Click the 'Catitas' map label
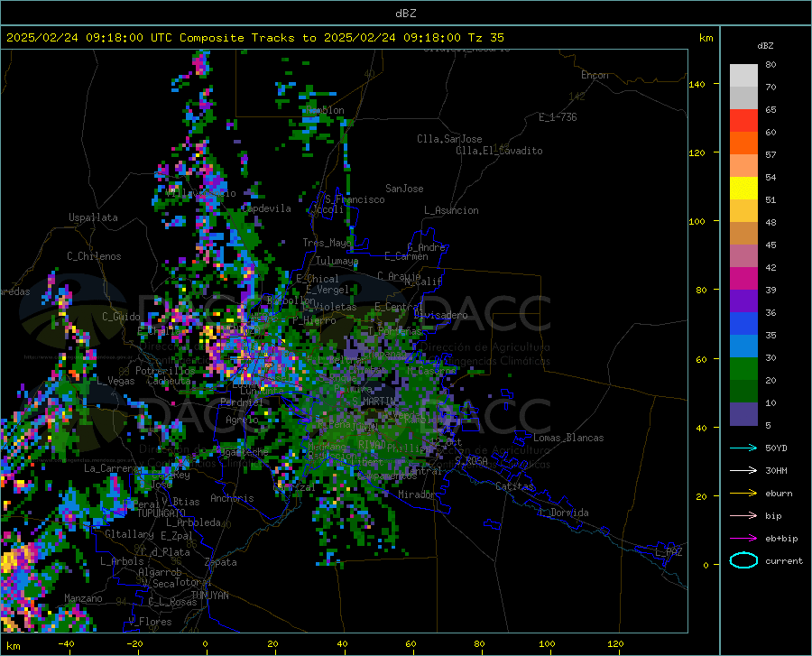The height and width of the screenshot is (656, 812). tap(514, 486)
